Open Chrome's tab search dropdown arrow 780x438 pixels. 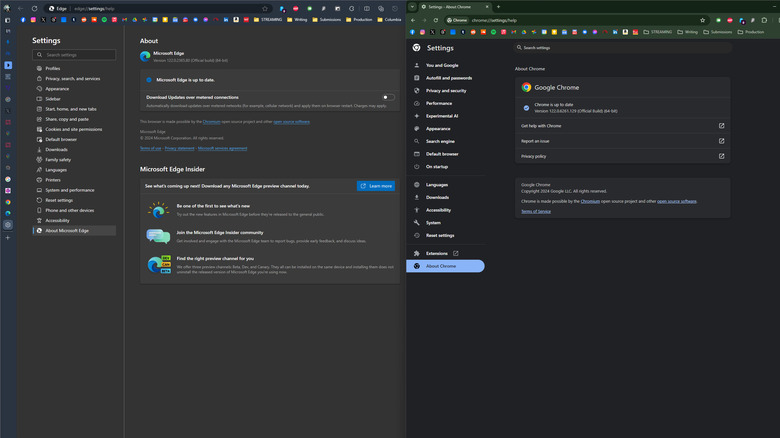(x=412, y=6)
